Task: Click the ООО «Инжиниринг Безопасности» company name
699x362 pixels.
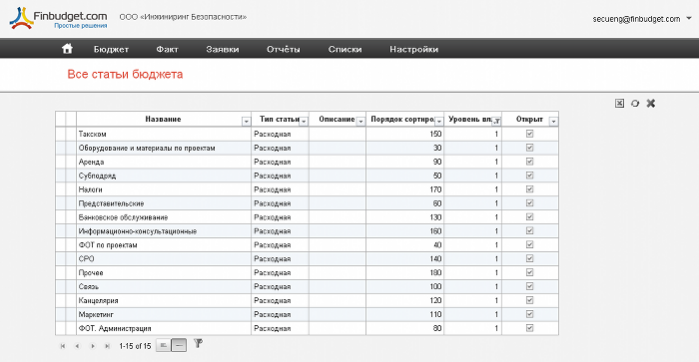Action: pos(183,17)
